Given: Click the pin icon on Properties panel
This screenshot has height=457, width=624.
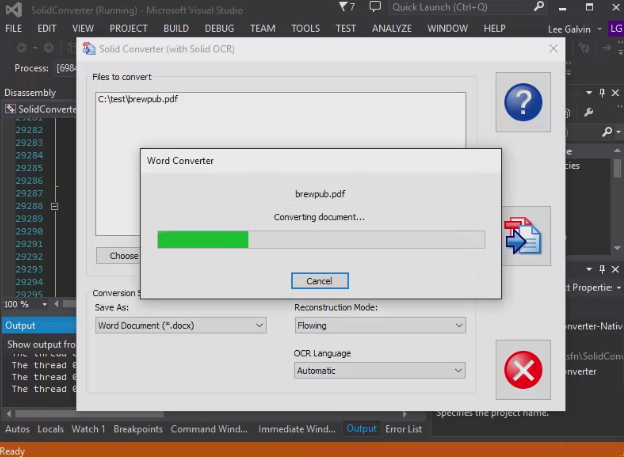Looking at the screenshot, I should click(x=602, y=270).
